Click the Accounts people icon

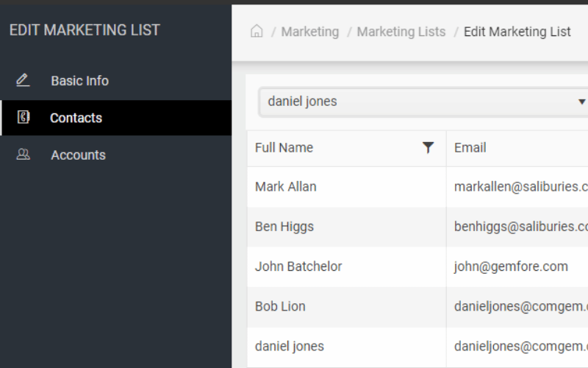(x=23, y=155)
